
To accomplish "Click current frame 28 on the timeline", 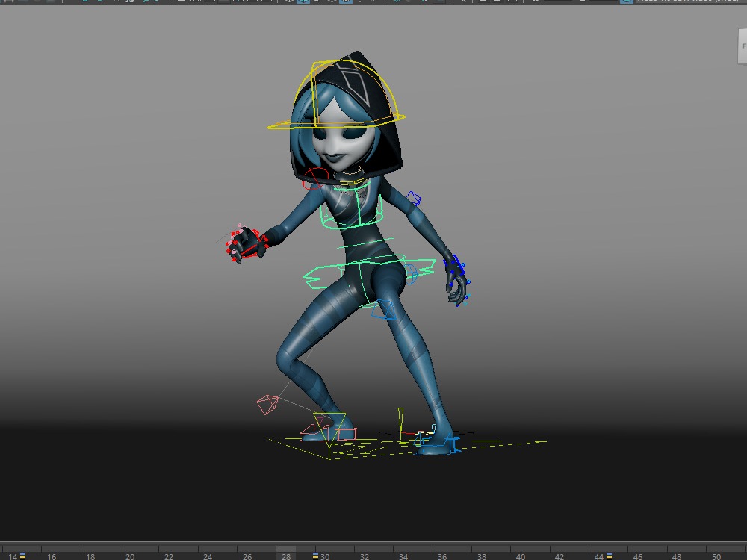I will pos(286,556).
